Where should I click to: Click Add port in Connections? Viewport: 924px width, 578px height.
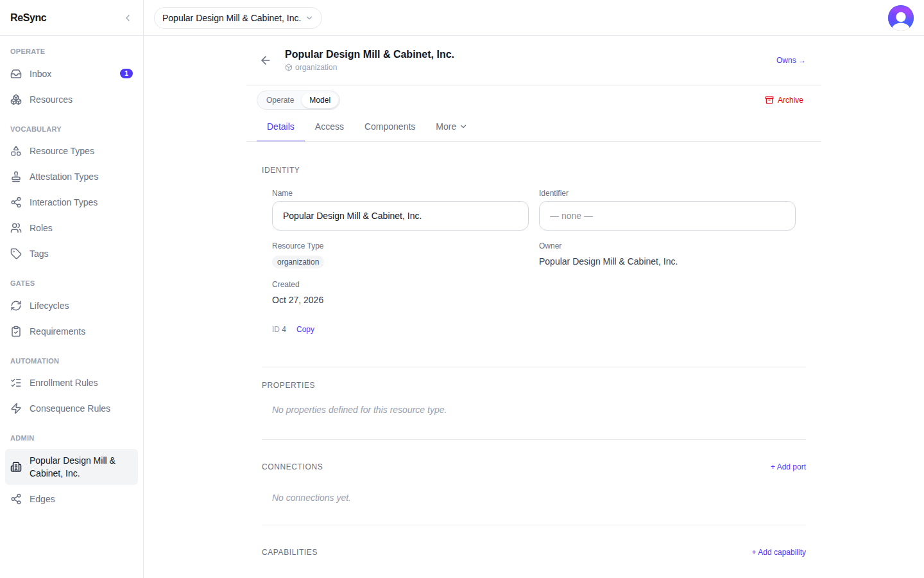click(x=788, y=467)
